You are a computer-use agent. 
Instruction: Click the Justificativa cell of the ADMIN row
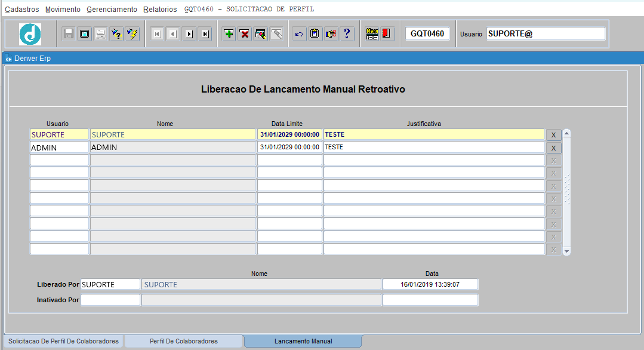coord(434,148)
